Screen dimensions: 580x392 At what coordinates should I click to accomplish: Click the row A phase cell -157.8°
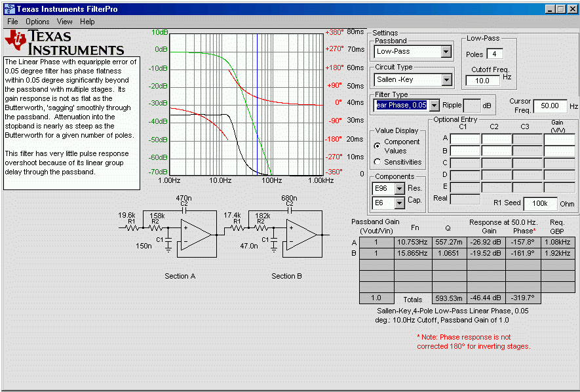click(x=523, y=243)
